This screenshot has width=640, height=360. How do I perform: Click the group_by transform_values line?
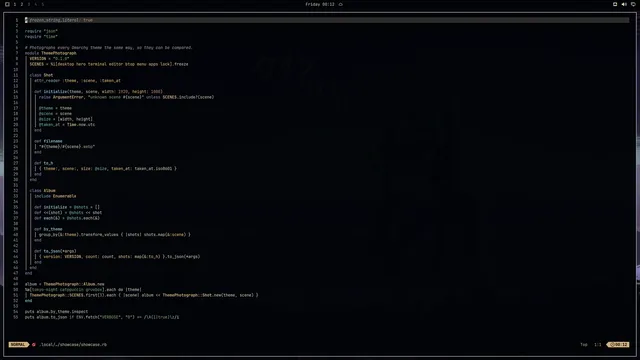click(x=115, y=235)
